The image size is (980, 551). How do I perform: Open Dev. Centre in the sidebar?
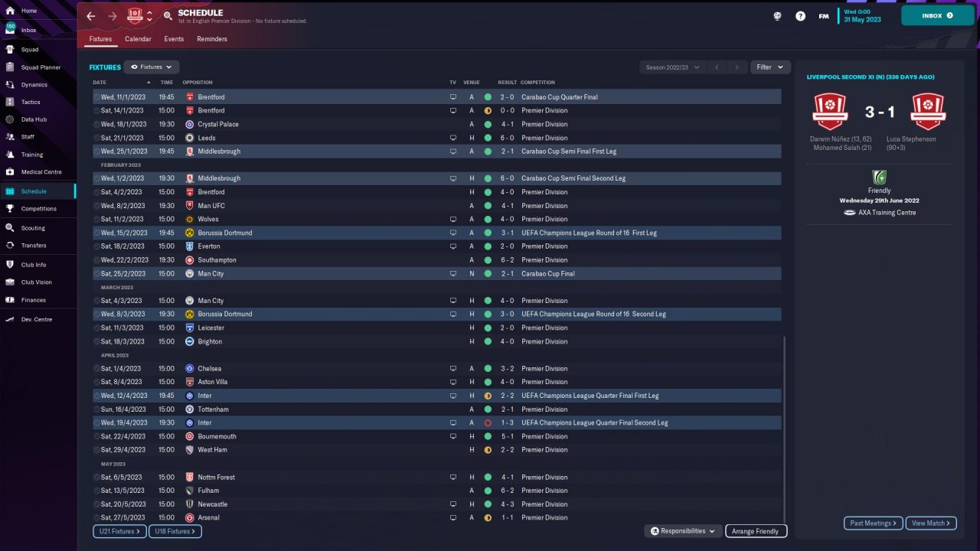(x=37, y=319)
